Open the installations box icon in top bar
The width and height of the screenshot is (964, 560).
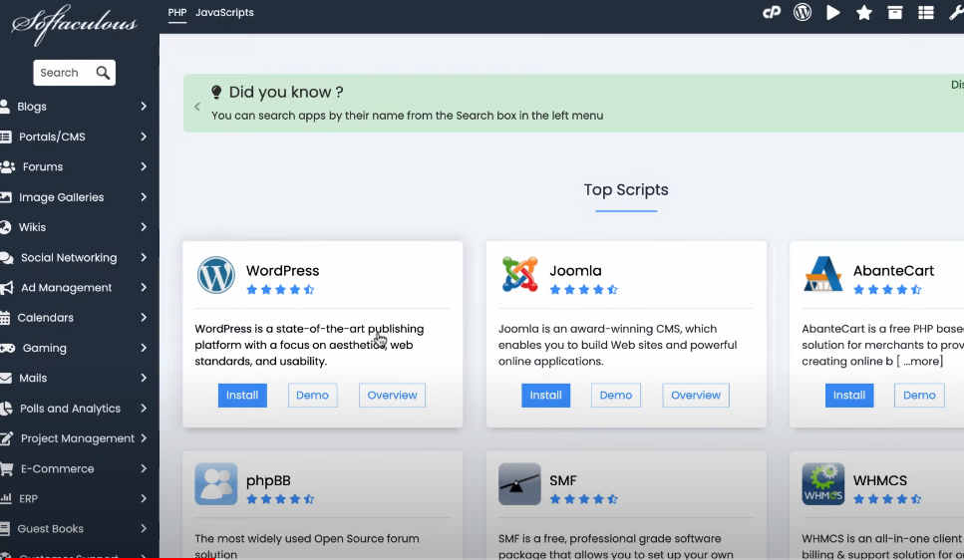(x=895, y=12)
